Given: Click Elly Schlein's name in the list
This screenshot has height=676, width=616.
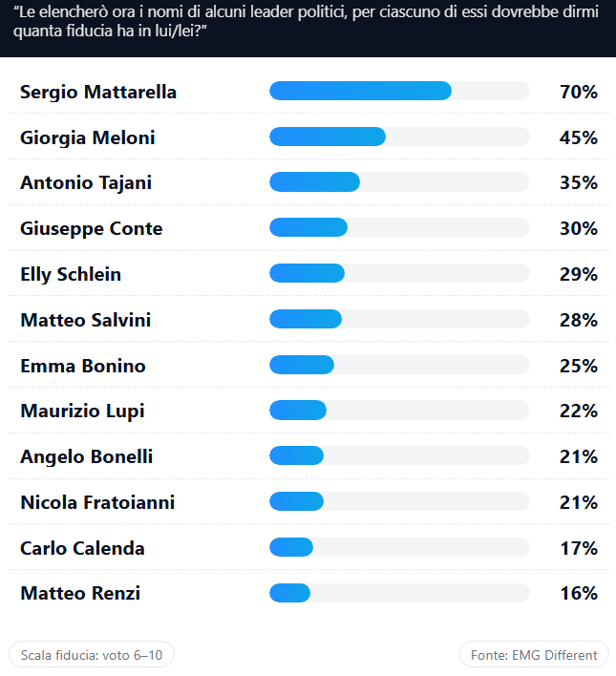Looking at the screenshot, I should pos(71,274).
